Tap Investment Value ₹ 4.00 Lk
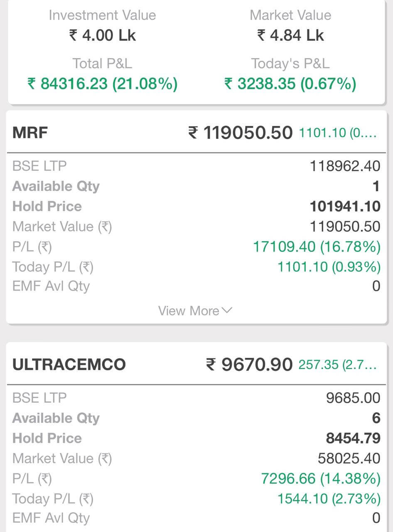 pos(103,35)
